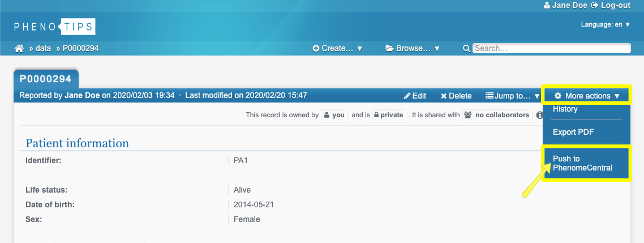Viewport: 644px width, 243px height.
Task: Click the info icon after no collaborators
Action: [x=539, y=116]
